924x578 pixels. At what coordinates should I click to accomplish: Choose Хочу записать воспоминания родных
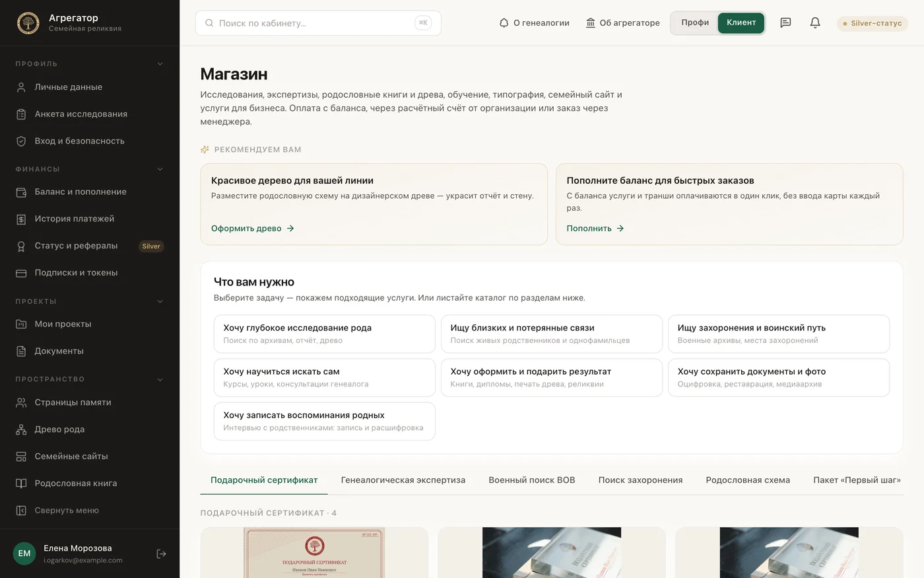click(x=325, y=421)
